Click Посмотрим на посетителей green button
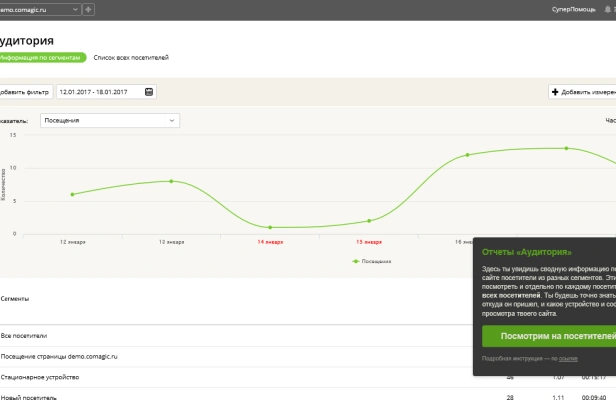Screen dimensions: 616x405 [x=549, y=336]
